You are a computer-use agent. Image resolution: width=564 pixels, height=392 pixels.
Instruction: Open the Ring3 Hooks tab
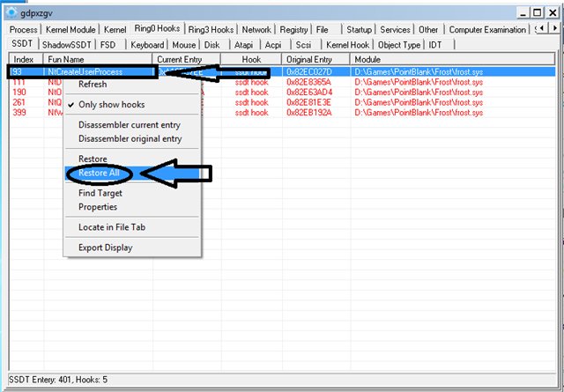point(210,30)
